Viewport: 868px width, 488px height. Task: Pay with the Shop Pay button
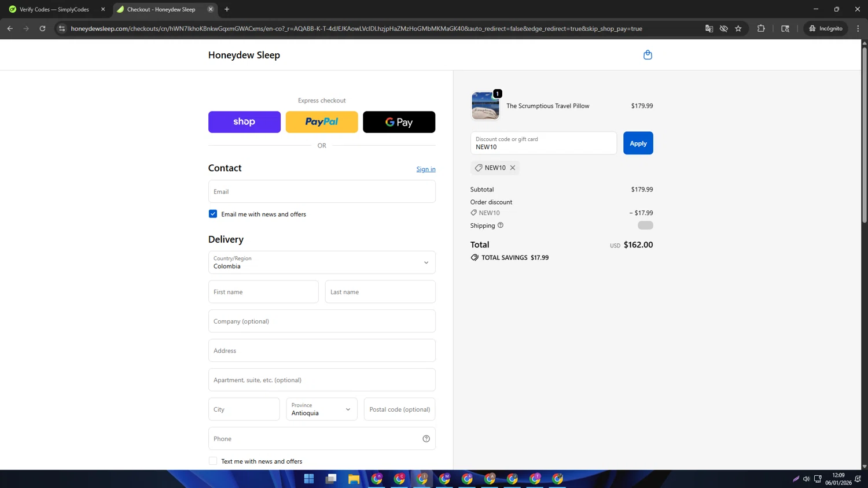[x=244, y=122]
